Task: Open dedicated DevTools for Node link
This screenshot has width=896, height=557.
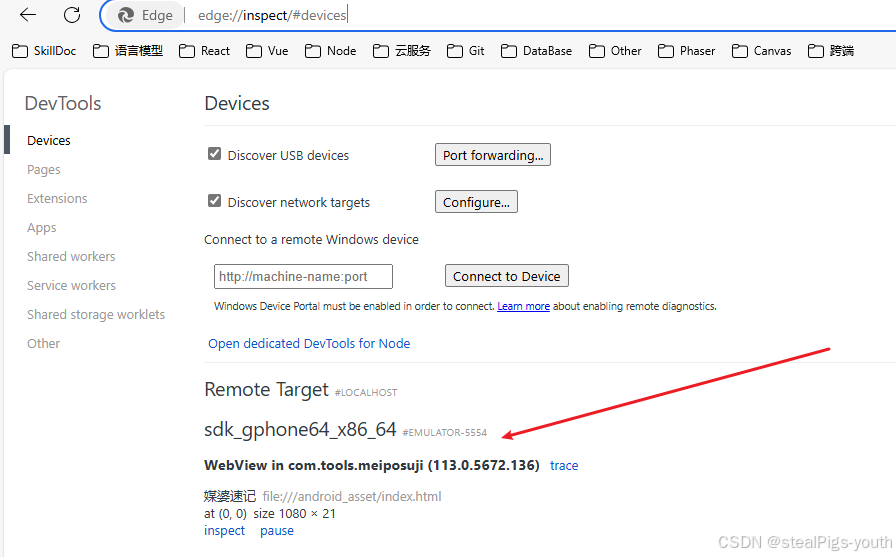Action: click(x=309, y=343)
